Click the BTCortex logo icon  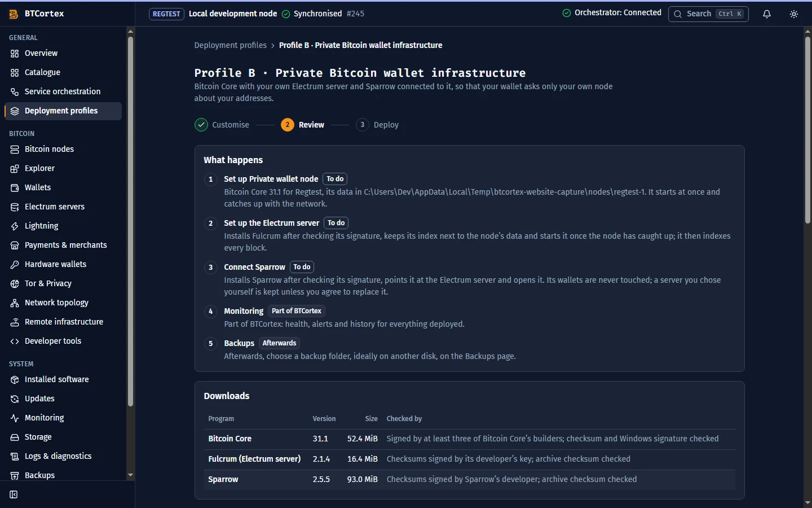click(x=14, y=14)
